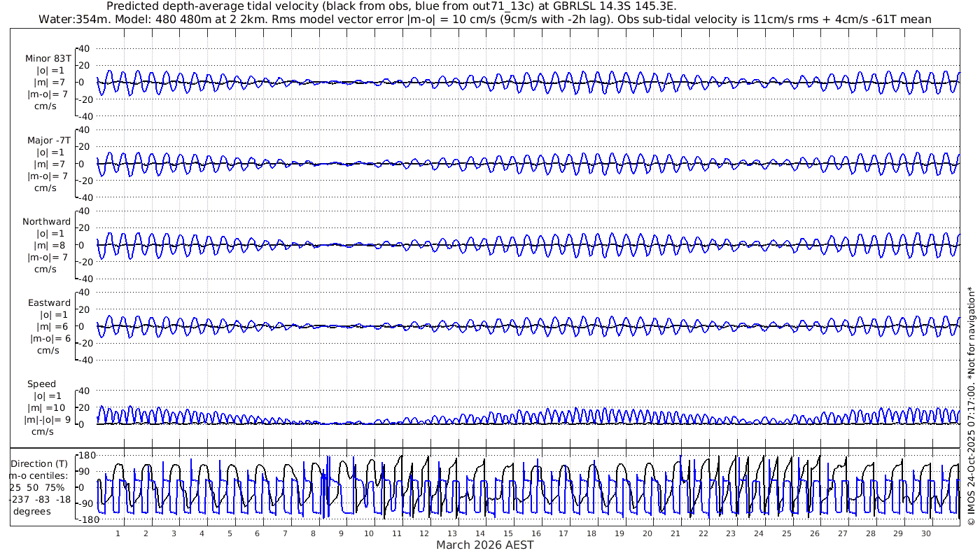Select the "m-o centiles:" label

[x=38, y=476]
